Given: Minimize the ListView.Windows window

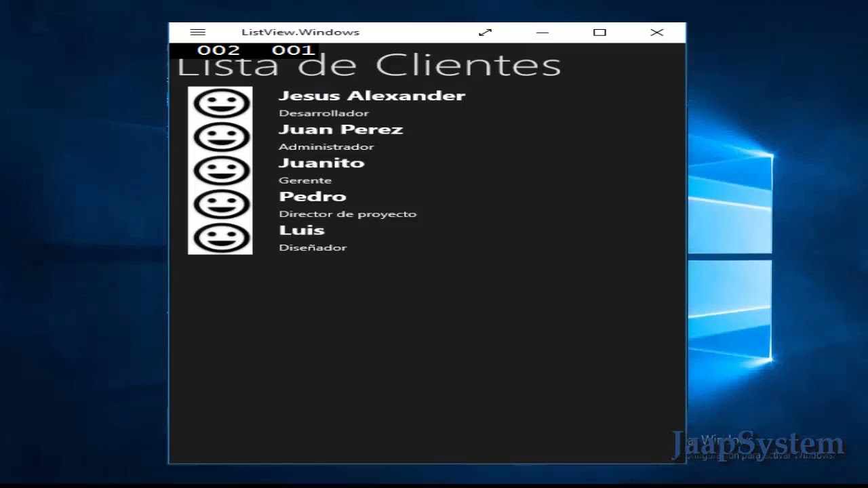Looking at the screenshot, I should point(542,32).
